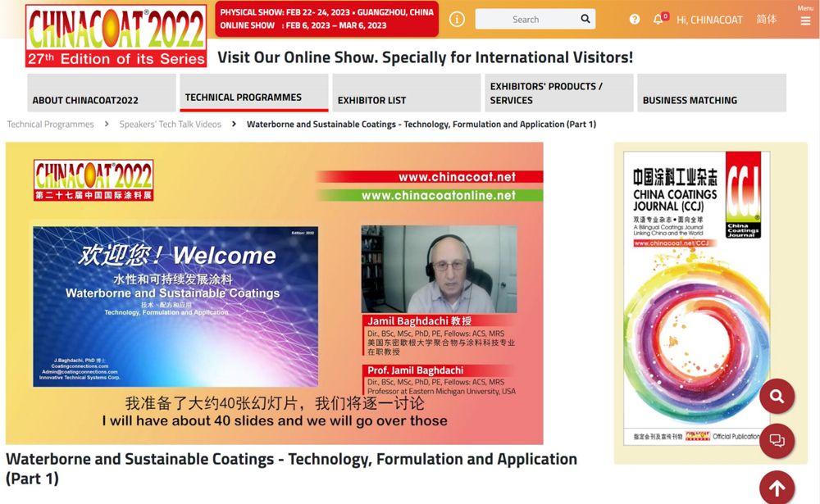Click Technical Programmes breadcrumb link
The width and height of the screenshot is (820, 504).
50,124
